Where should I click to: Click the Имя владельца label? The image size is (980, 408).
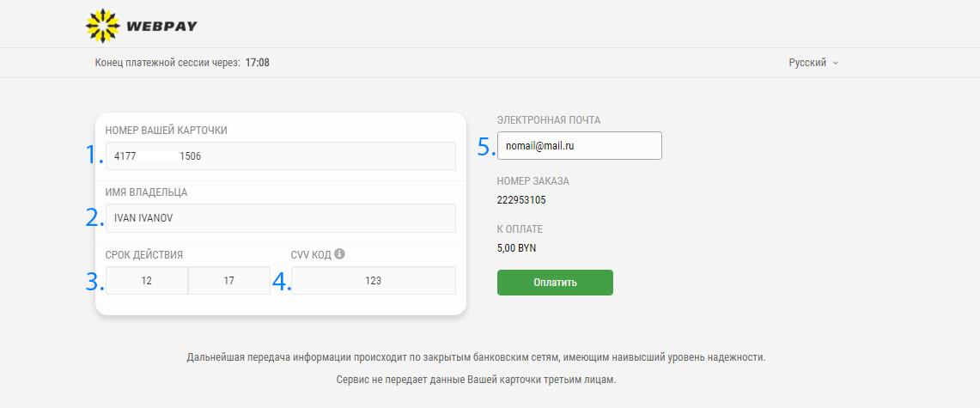(x=146, y=192)
